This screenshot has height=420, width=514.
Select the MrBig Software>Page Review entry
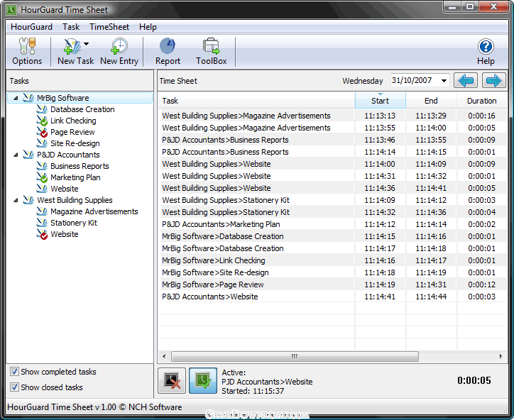(x=332, y=284)
